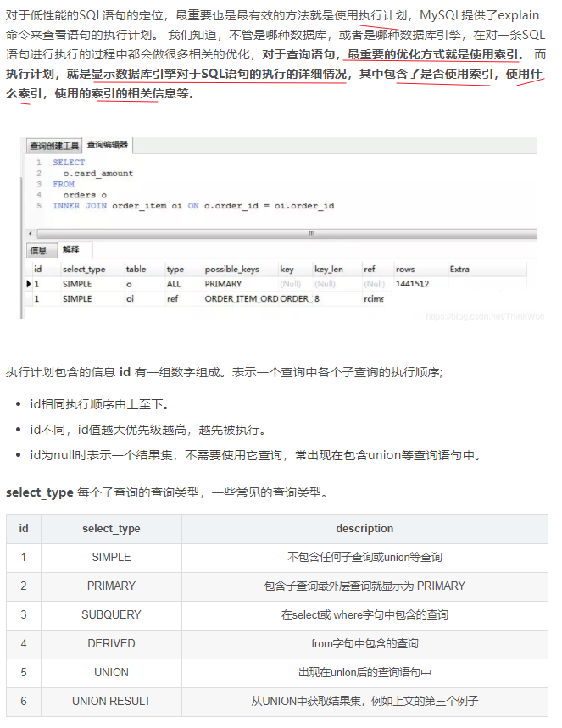Viewport: 562px width, 728px height.
Task: Select the ORDER_ITEM_ORD possible_keys cell
Action: click(242, 298)
